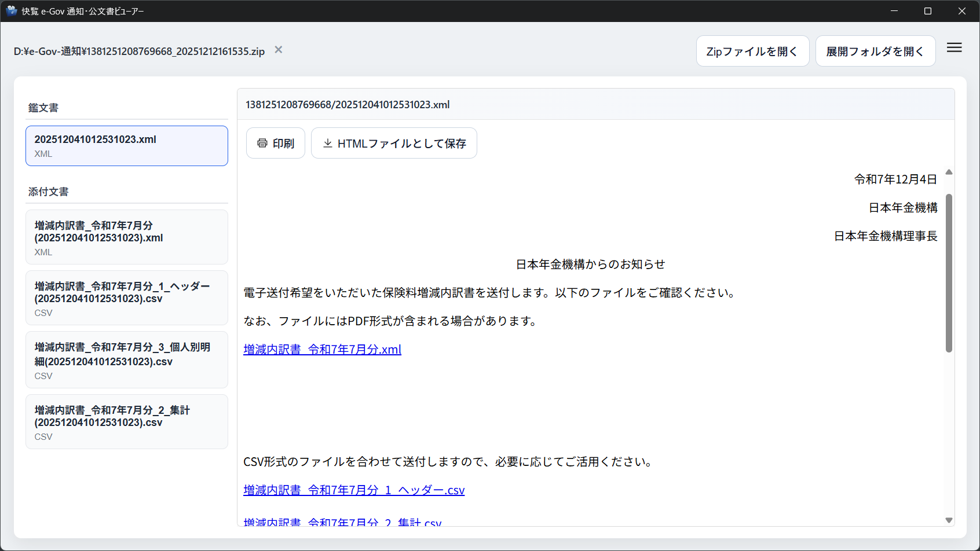Click the 展開フォルダを開く button
Viewport: 980px width, 551px height.
(x=875, y=52)
